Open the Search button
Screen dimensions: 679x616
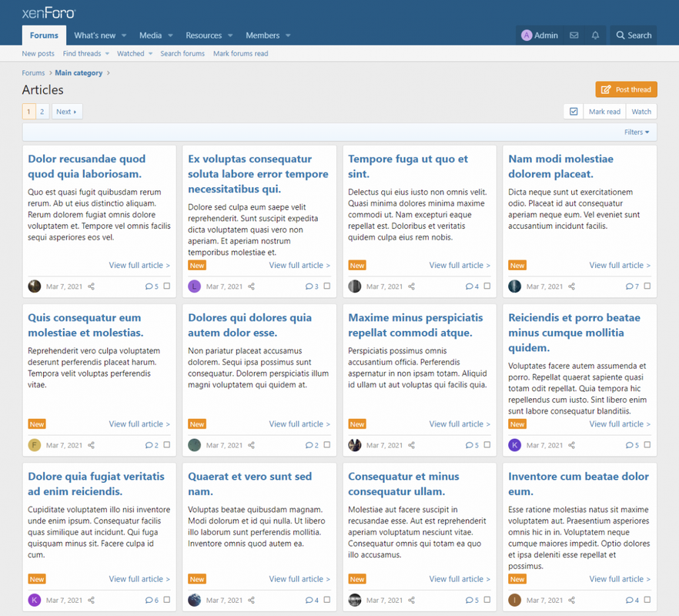[x=634, y=35]
